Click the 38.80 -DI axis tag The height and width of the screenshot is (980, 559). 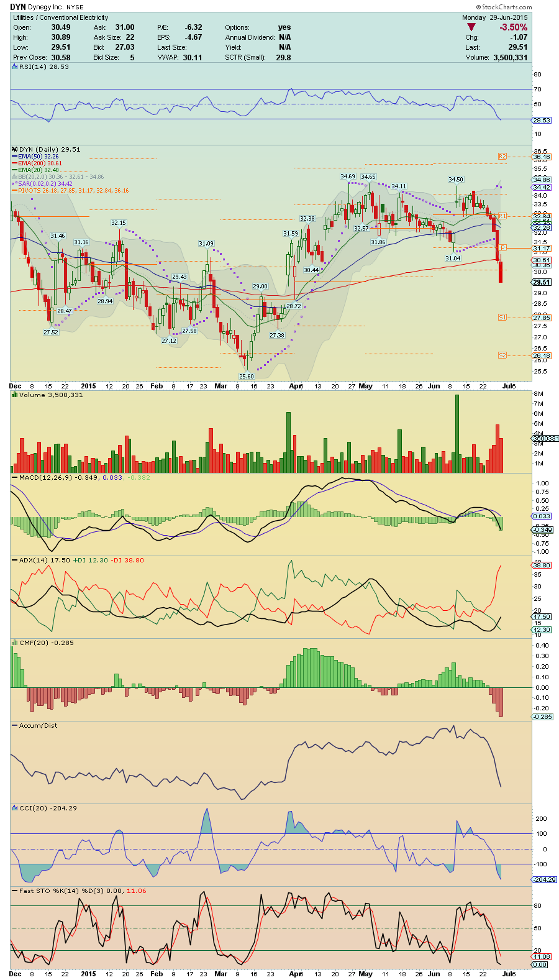point(542,565)
